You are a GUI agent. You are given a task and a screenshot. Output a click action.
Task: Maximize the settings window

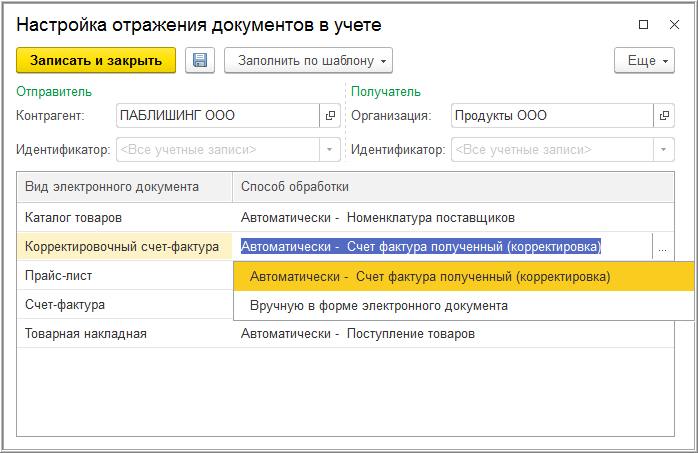(643, 23)
